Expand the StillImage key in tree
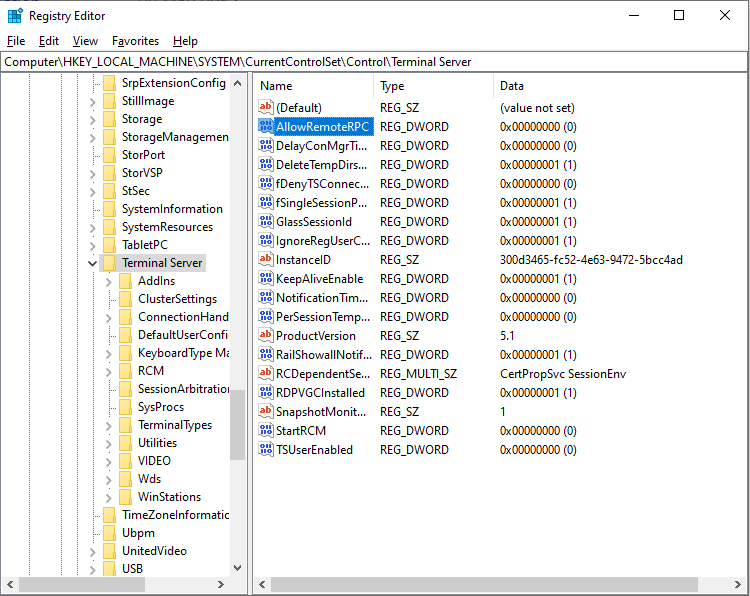 pyautogui.click(x=93, y=101)
